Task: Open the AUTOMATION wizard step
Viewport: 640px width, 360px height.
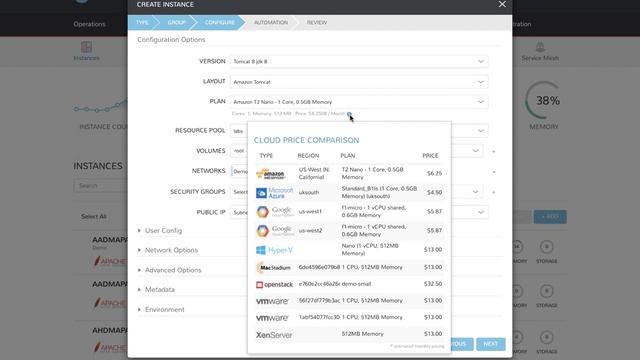Action: point(271,22)
